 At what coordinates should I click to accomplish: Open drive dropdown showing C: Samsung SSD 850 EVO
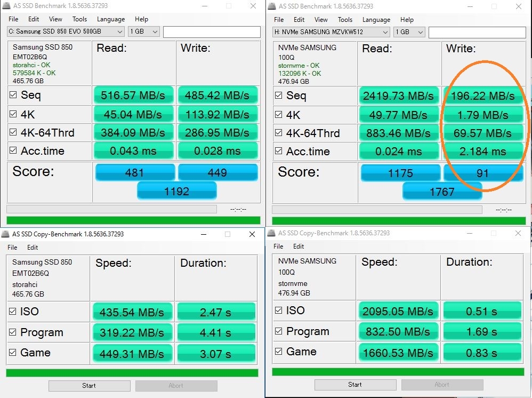click(x=66, y=31)
